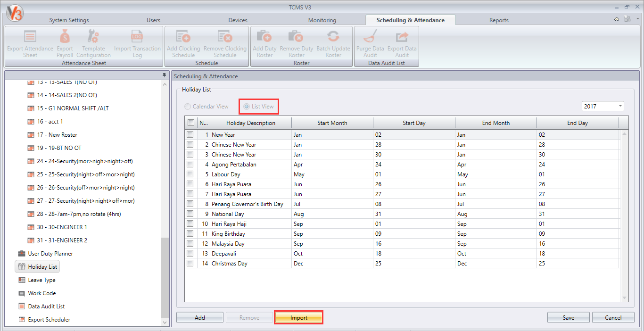
Task: Click Remove Duty Roster icon
Action: (296, 36)
